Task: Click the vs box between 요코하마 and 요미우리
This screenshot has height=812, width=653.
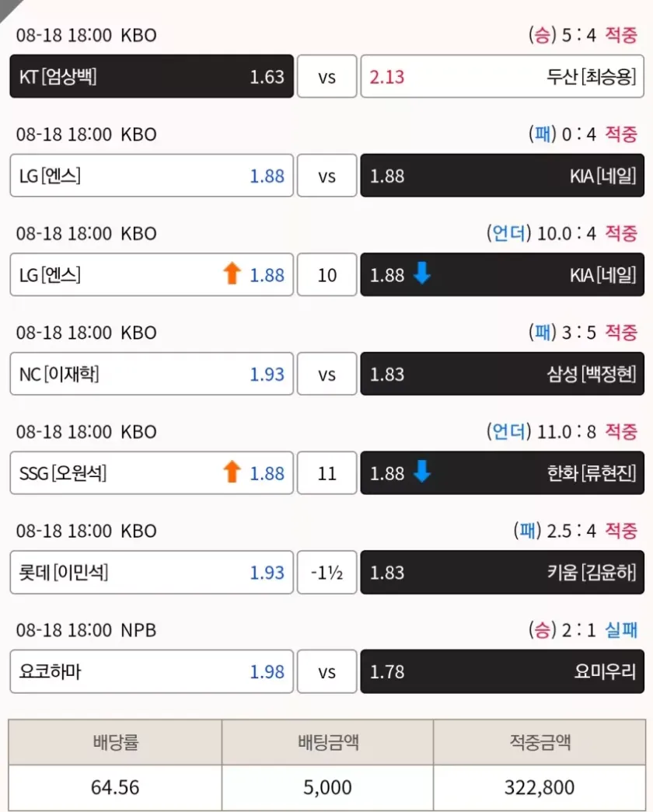Action: 327,671
